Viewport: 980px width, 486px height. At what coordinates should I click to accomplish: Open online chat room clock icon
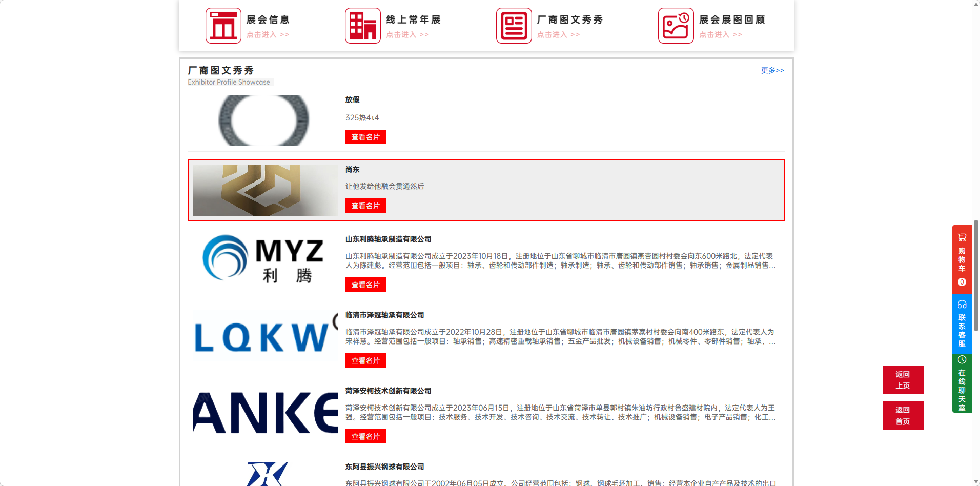pos(962,360)
